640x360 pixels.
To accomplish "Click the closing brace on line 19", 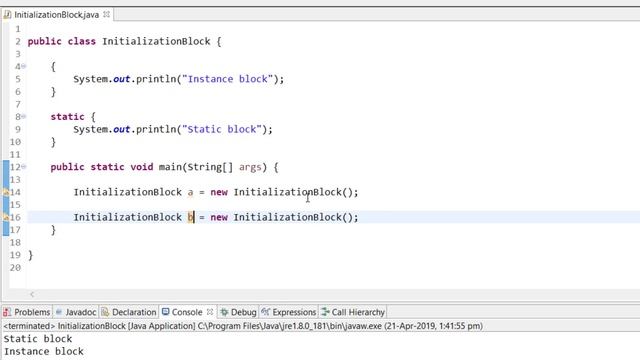I will coord(31,255).
